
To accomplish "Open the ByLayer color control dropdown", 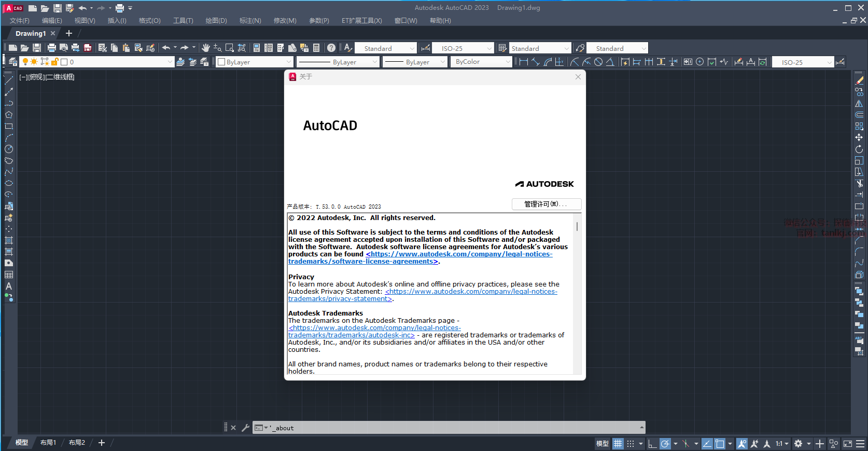I will pos(255,62).
